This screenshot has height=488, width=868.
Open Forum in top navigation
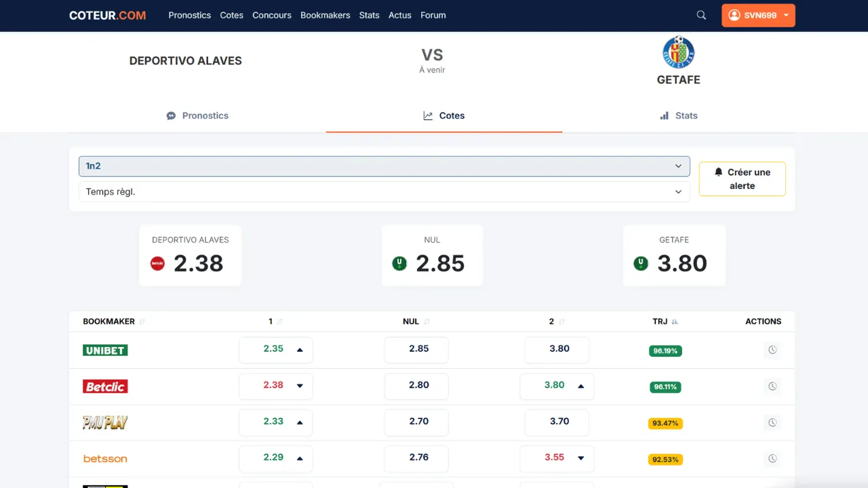coord(433,15)
